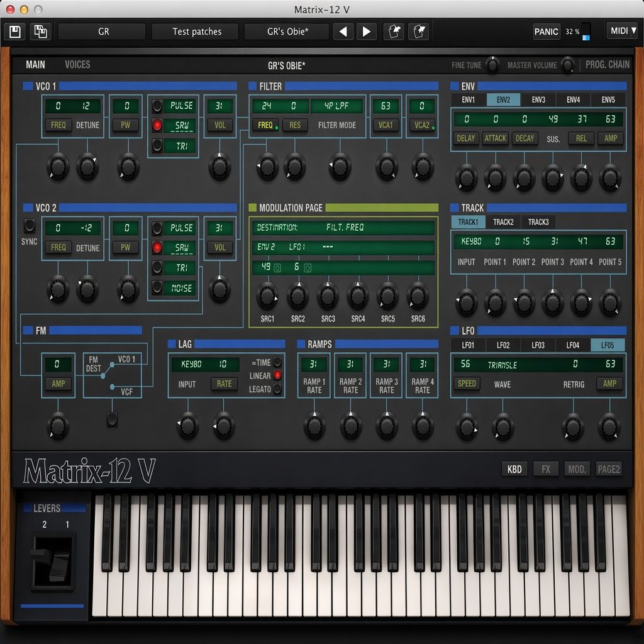Show the keyboard with the KBD button

[x=514, y=469]
